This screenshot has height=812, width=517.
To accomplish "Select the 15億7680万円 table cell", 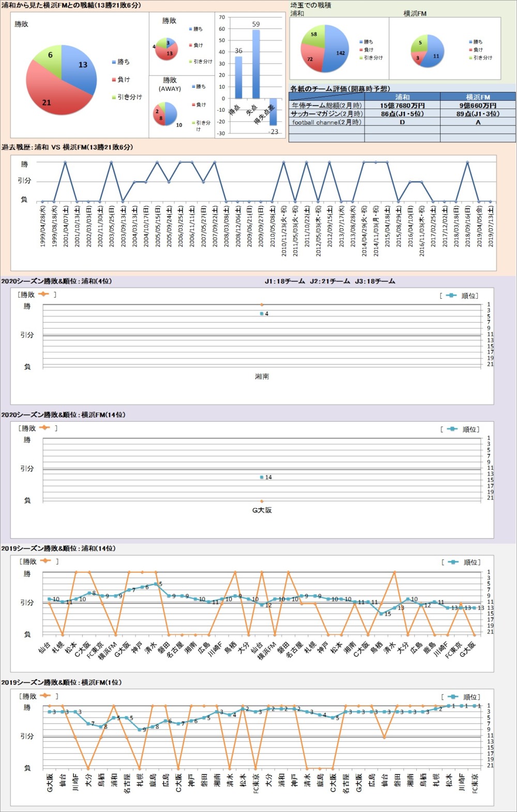I will [x=402, y=105].
